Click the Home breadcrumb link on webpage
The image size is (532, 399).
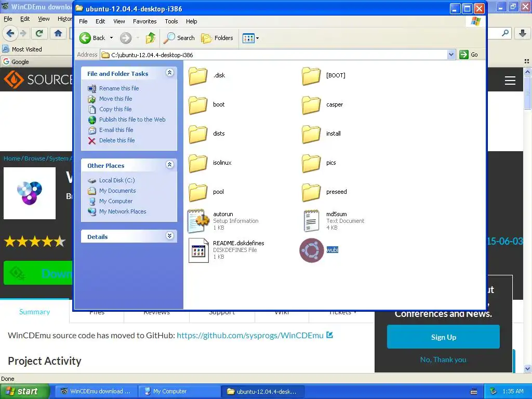coord(12,158)
